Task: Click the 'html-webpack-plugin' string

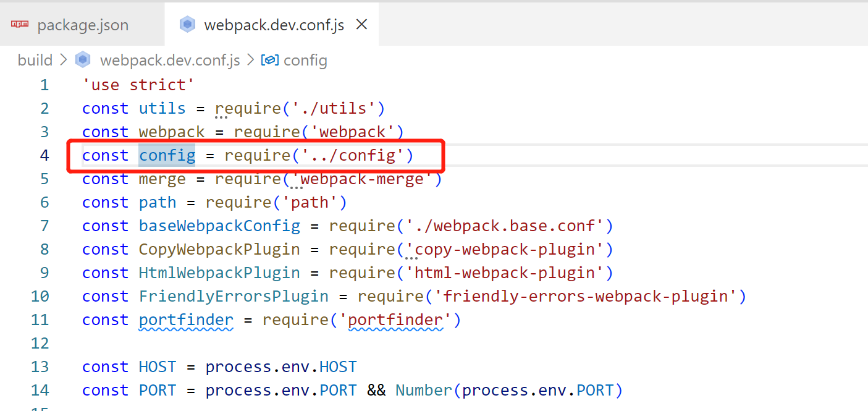Action: (504, 273)
